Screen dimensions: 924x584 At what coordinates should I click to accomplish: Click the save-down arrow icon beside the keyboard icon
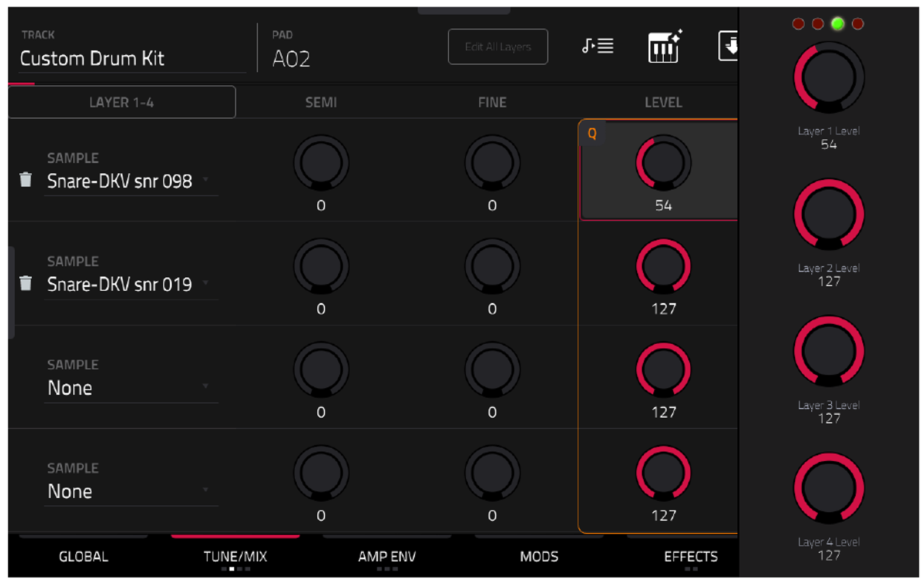click(728, 46)
